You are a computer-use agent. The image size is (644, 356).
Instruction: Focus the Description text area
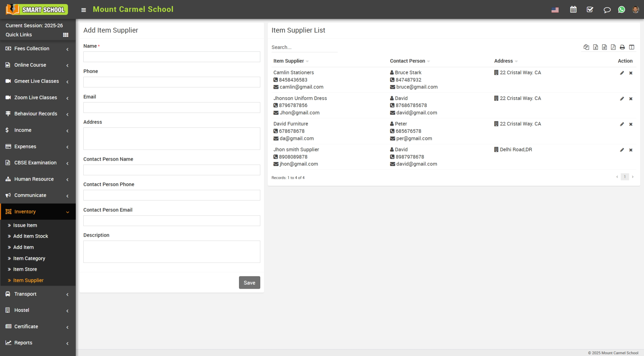tap(172, 252)
